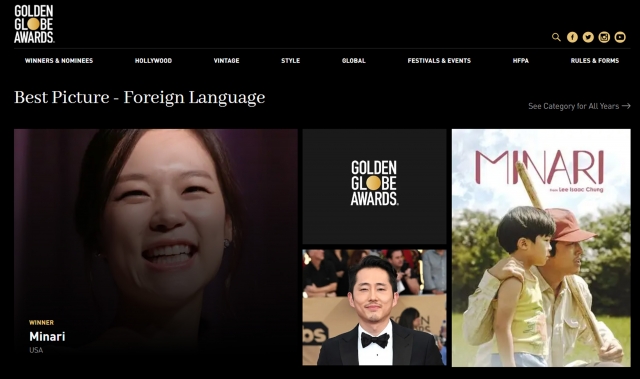The height and width of the screenshot is (379, 640).
Task: Click the Minari winner title link
Action: click(47, 337)
